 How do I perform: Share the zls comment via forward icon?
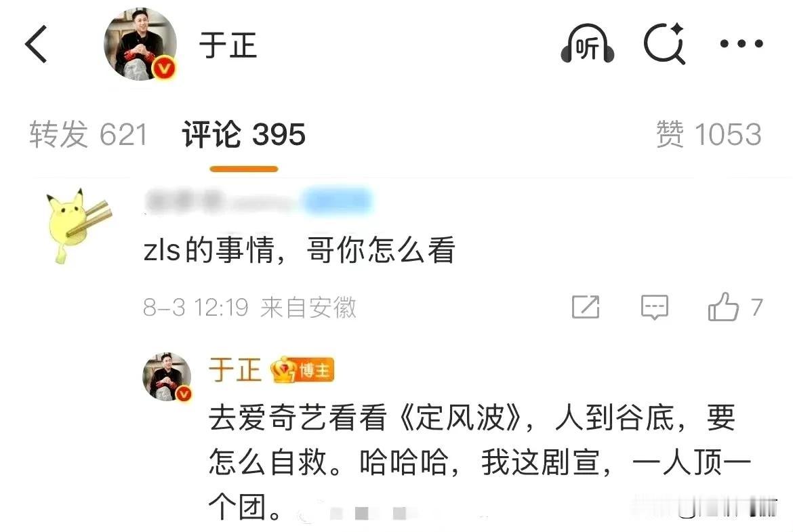[586, 307]
